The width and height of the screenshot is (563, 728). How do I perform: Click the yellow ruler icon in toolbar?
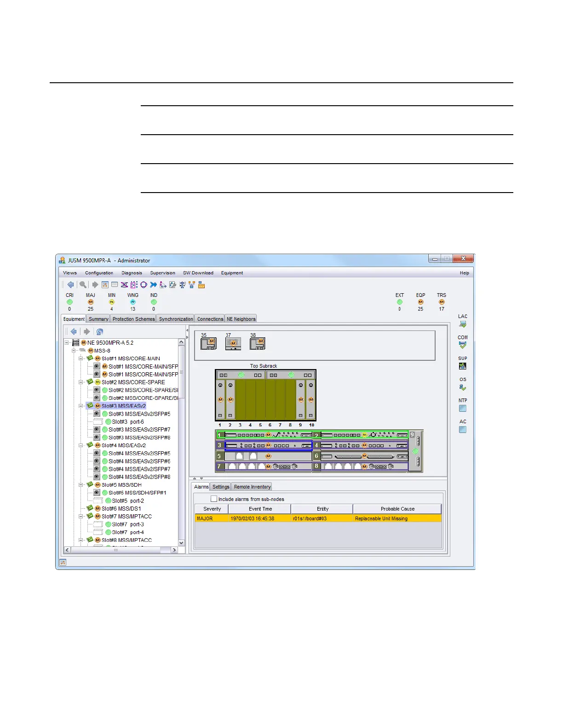201,285
